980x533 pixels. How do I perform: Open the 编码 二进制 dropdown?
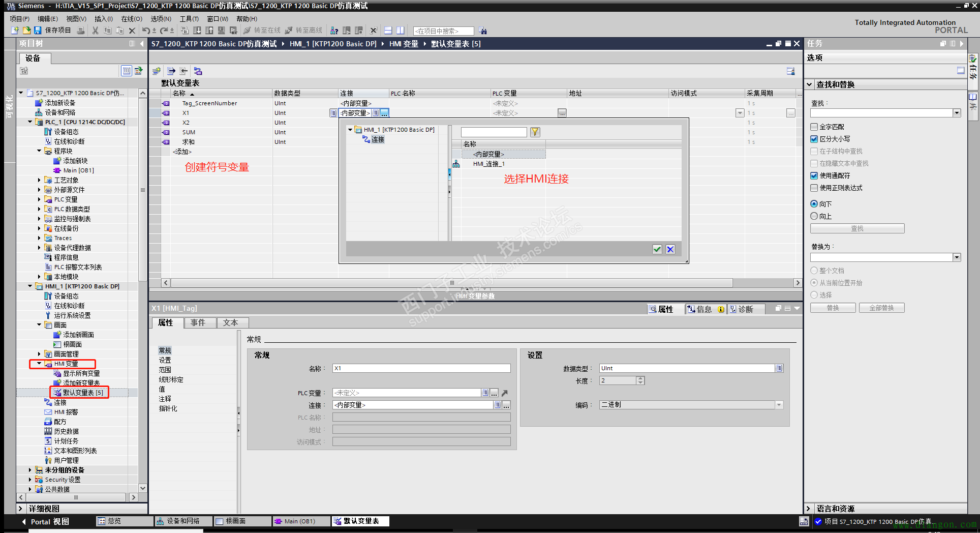(x=779, y=405)
